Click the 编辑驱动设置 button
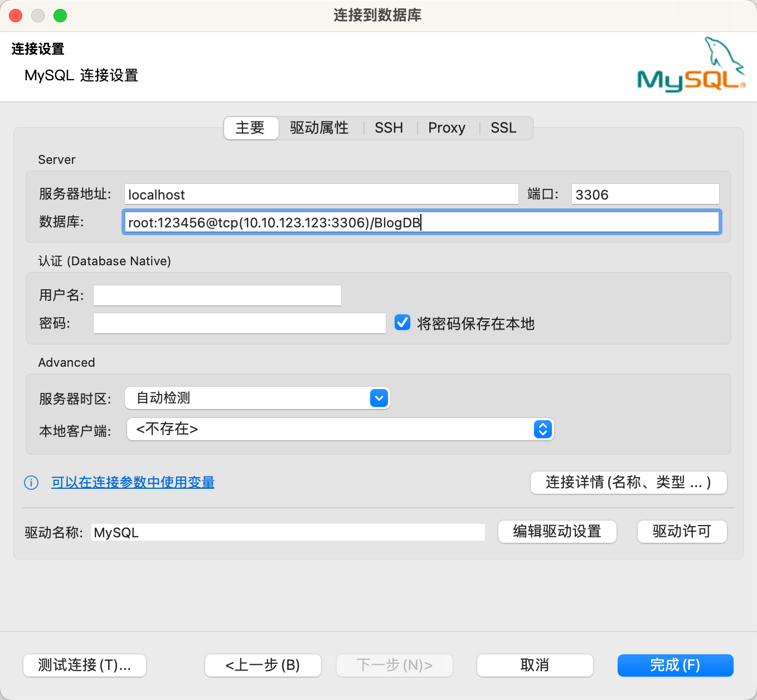This screenshot has height=700, width=757. point(557,531)
